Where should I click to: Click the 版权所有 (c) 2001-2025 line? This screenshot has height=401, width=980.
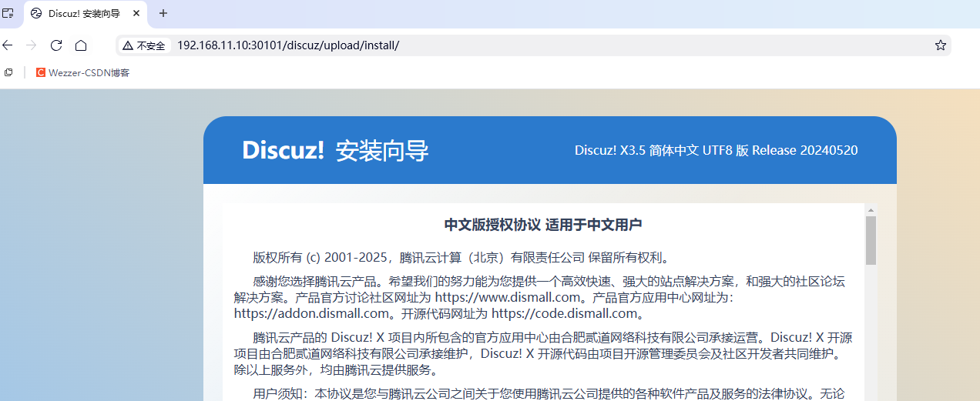point(461,257)
